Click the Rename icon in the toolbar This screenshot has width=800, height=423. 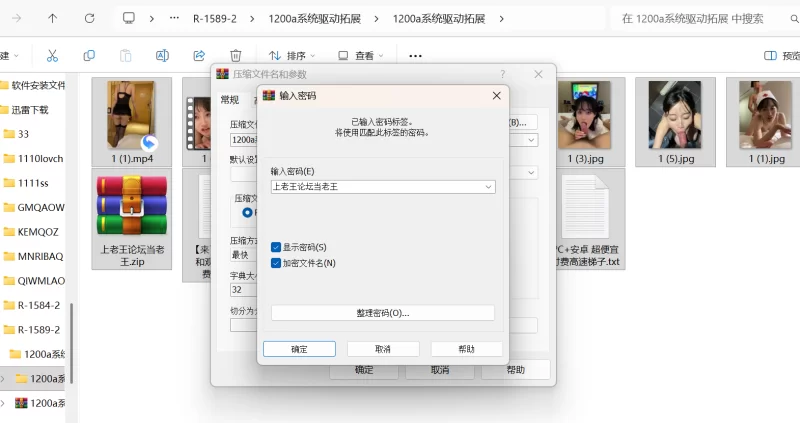(162, 56)
